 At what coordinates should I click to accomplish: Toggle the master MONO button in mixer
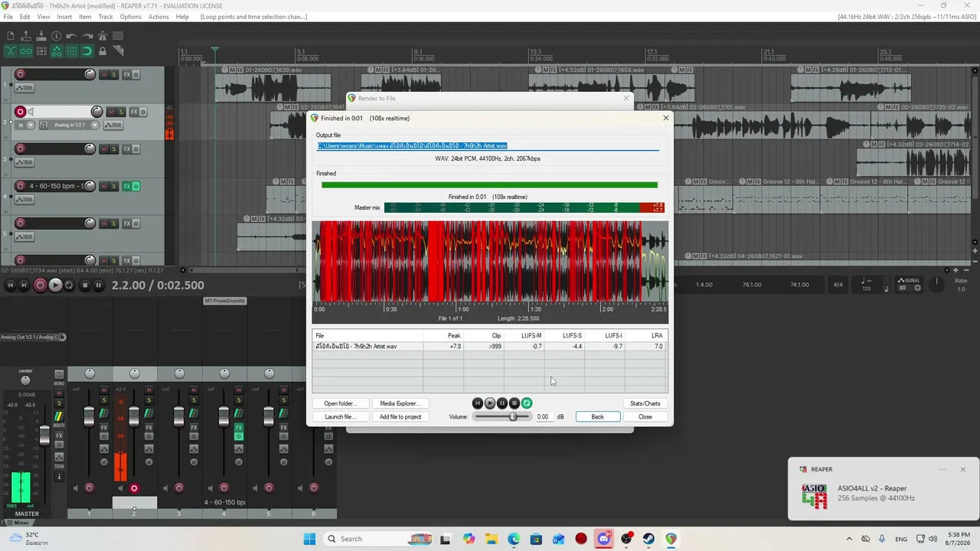point(59,375)
